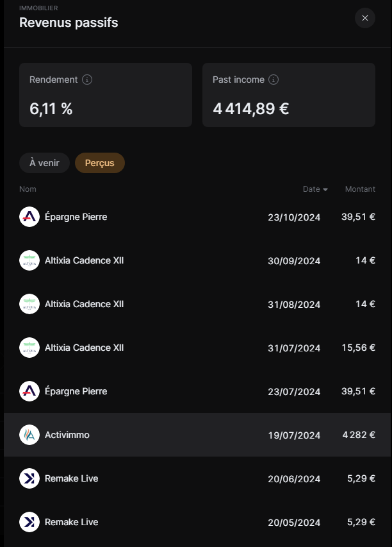Click Épargne Pierre logo dated 23/10/2024
Image resolution: width=392 pixels, height=547 pixels.
(x=29, y=217)
